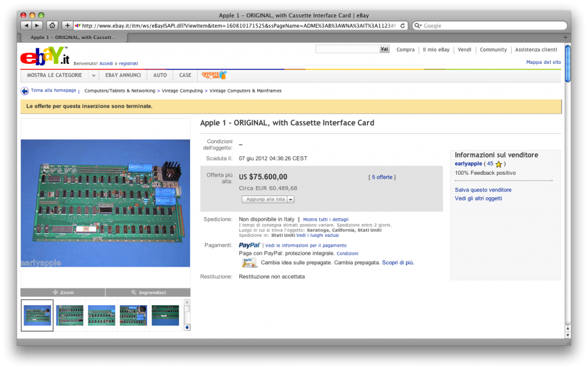Viewport: 588px width, 369px height.
Task: Select the third Apple 1 thumbnail
Action: 101,316
